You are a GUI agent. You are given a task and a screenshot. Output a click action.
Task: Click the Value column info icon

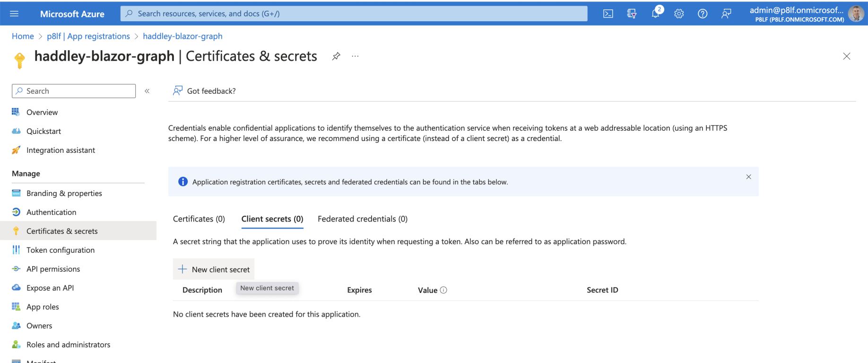click(x=443, y=290)
